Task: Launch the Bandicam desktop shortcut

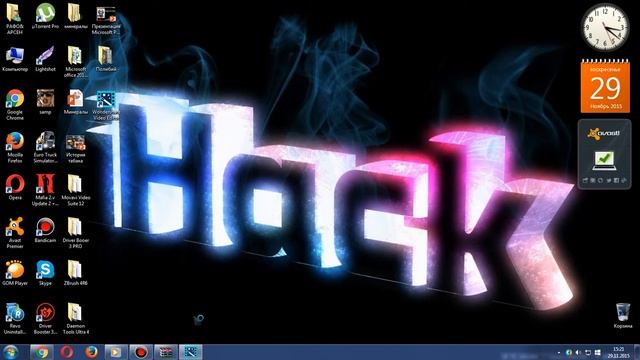Action: 45,230
